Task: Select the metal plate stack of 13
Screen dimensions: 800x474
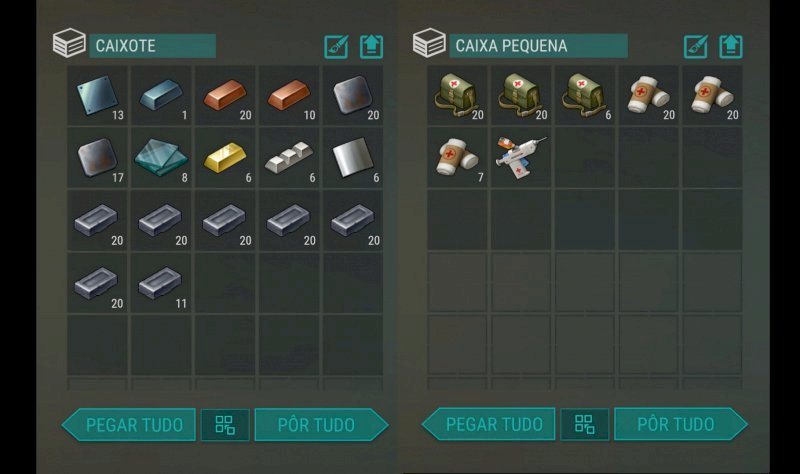Action: tap(97, 95)
